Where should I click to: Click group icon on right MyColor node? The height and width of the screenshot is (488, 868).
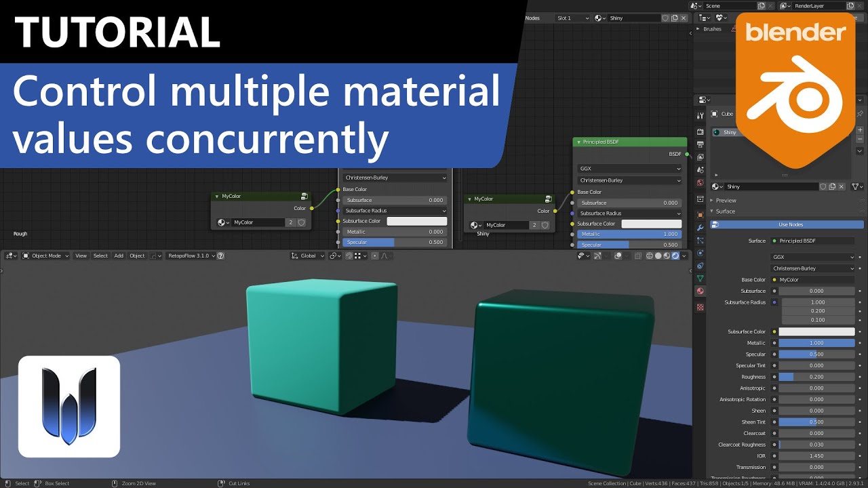point(548,199)
